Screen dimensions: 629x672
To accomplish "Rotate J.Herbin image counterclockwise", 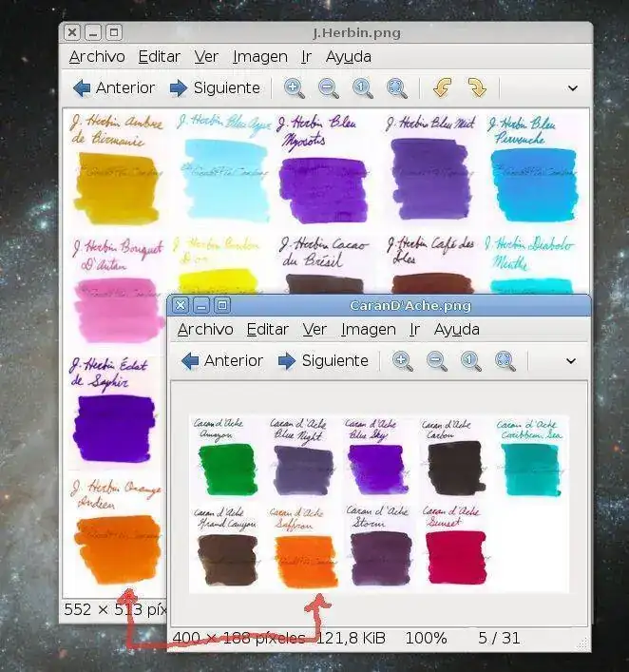I will click(x=442, y=88).
